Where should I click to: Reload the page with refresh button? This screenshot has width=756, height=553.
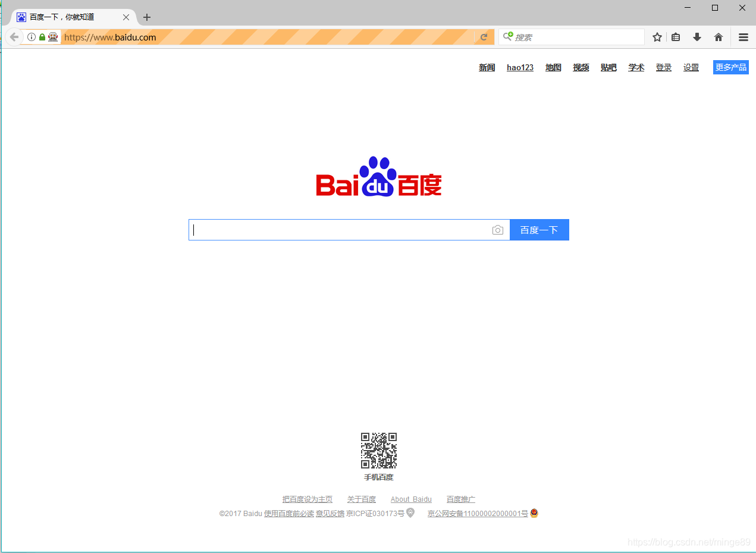pos(484,37)
